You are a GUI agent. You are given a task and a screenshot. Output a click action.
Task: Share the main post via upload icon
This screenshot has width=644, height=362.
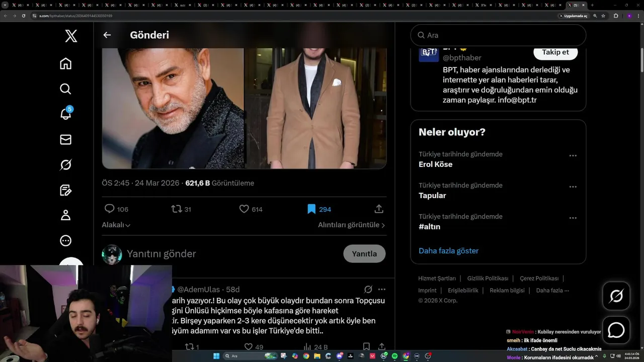(x=379, y=209)
